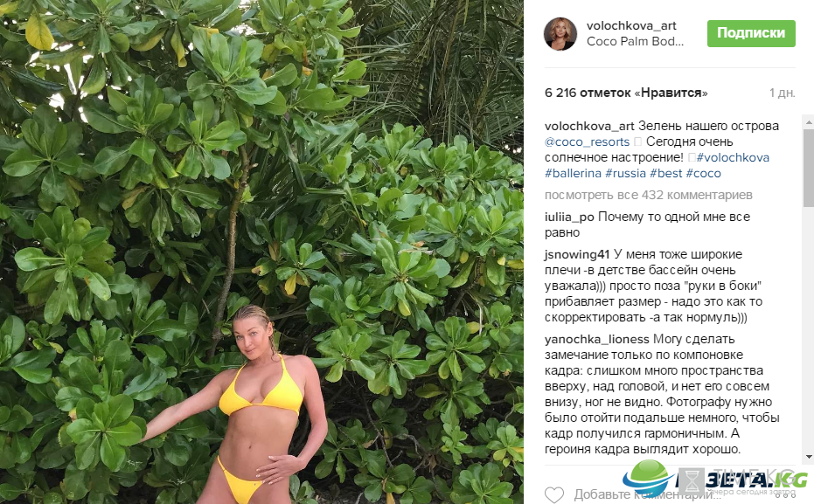The image size is (814, 504).
Task: Open commenter yanochka_lioness profile
Action: (x=596, y=339)
